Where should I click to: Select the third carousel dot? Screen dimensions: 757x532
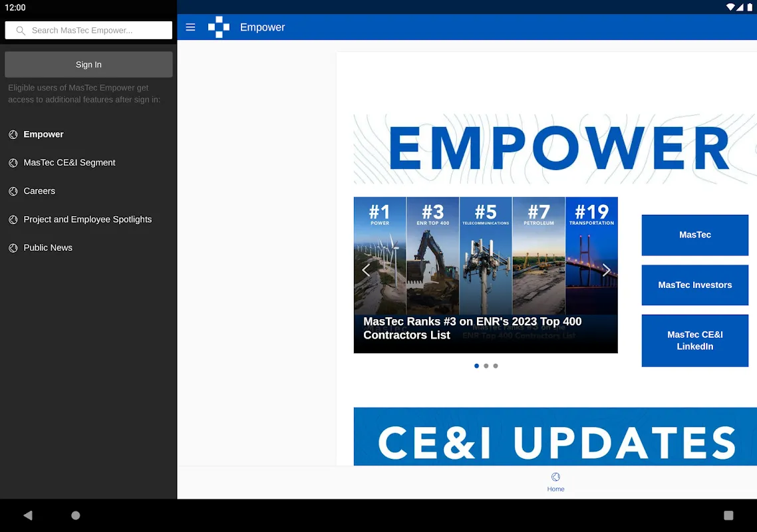point(496,366)
